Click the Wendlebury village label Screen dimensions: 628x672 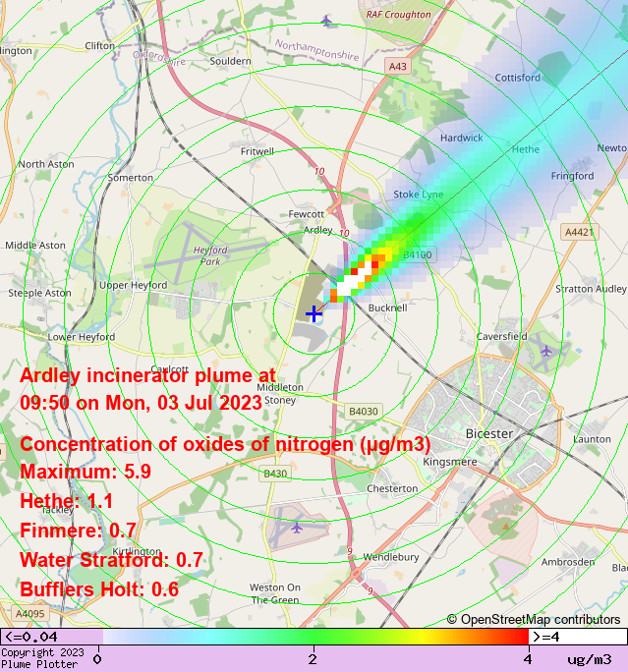tap(390, 557)
